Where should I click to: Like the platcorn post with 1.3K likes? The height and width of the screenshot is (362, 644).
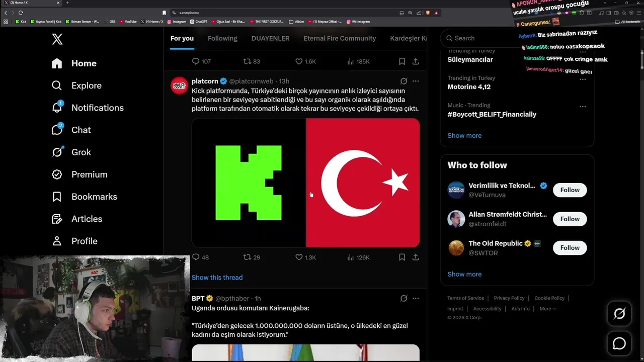305,257
